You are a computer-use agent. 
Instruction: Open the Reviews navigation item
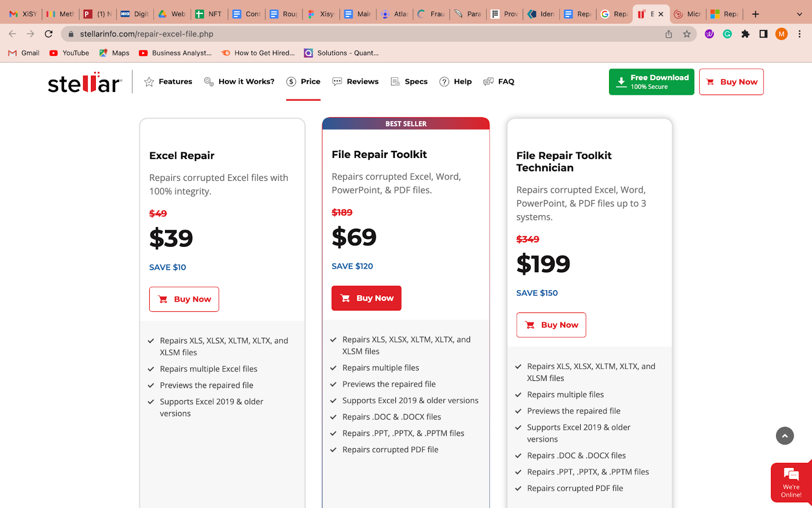(355, 82)
